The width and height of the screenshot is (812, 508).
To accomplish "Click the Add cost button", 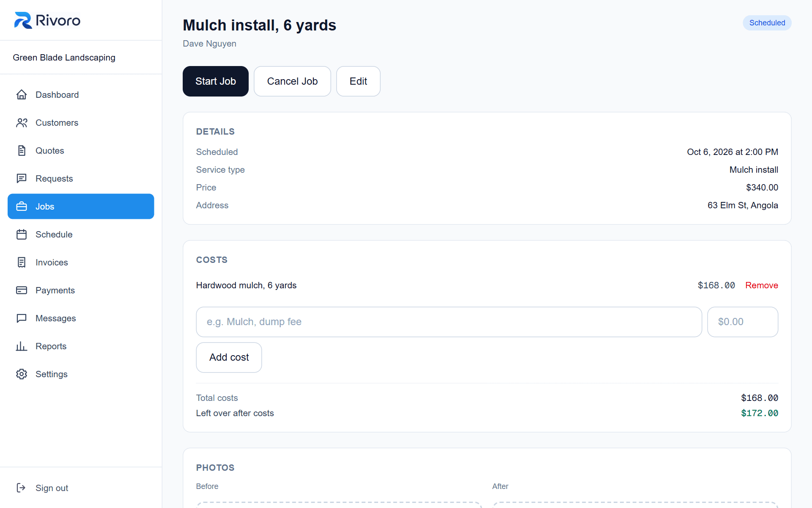I will pos(229,357).
